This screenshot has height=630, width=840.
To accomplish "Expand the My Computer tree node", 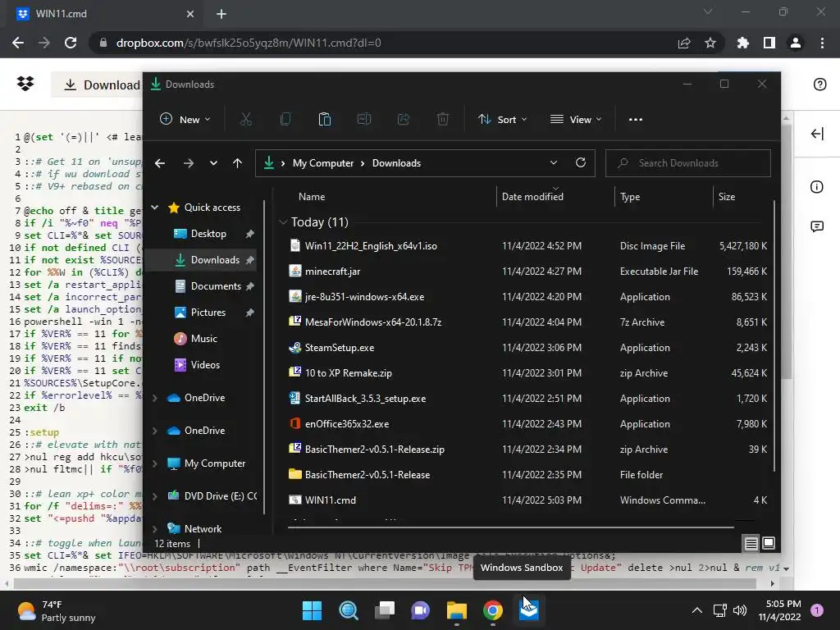I will click(155, 463).
